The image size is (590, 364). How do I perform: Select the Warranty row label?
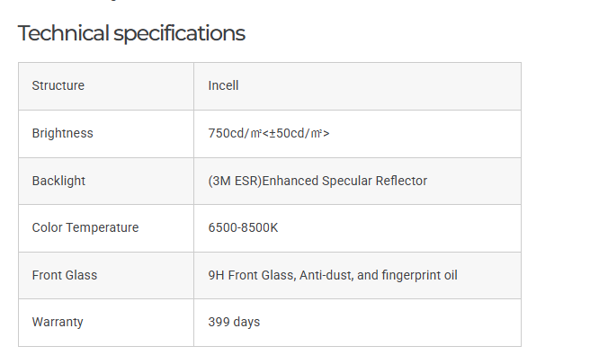(x=58, y=322)
